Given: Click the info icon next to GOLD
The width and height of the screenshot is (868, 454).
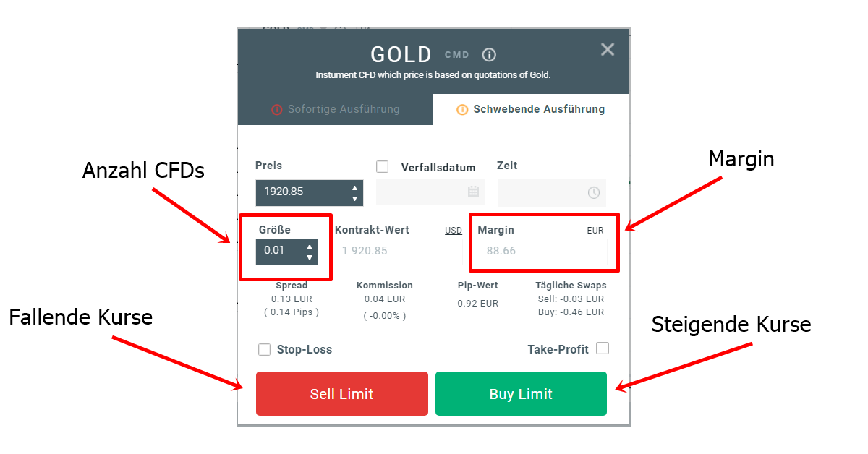Looking at the screenshot, I should pos(489,55).
